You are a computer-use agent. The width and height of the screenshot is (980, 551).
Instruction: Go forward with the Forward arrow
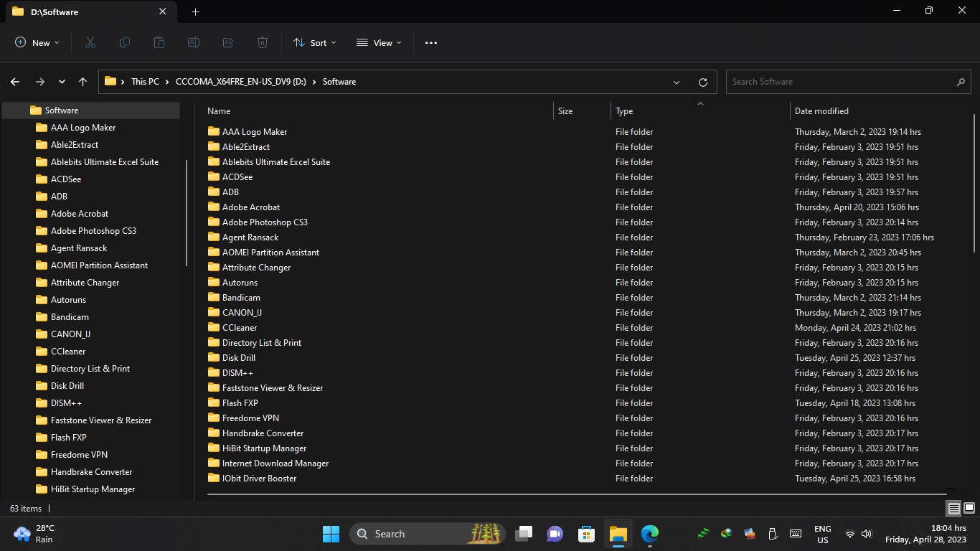[40, 82]
